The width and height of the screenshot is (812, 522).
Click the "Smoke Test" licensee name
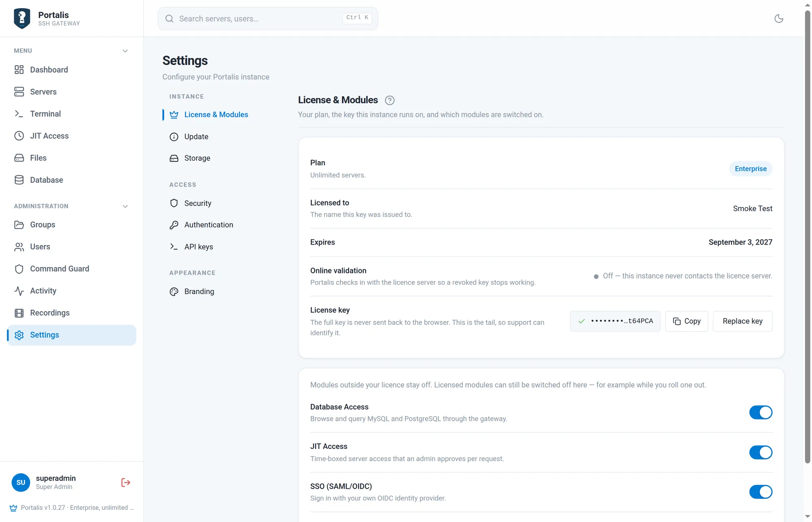(753, 209)
